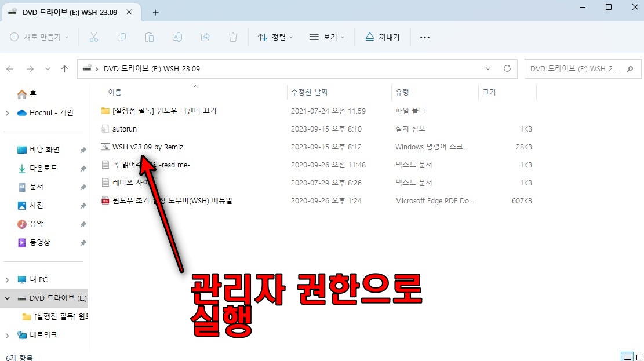Open the 정렬 sort dropdown
Viewport: 644px width, 361px height.
coord(275,37)
